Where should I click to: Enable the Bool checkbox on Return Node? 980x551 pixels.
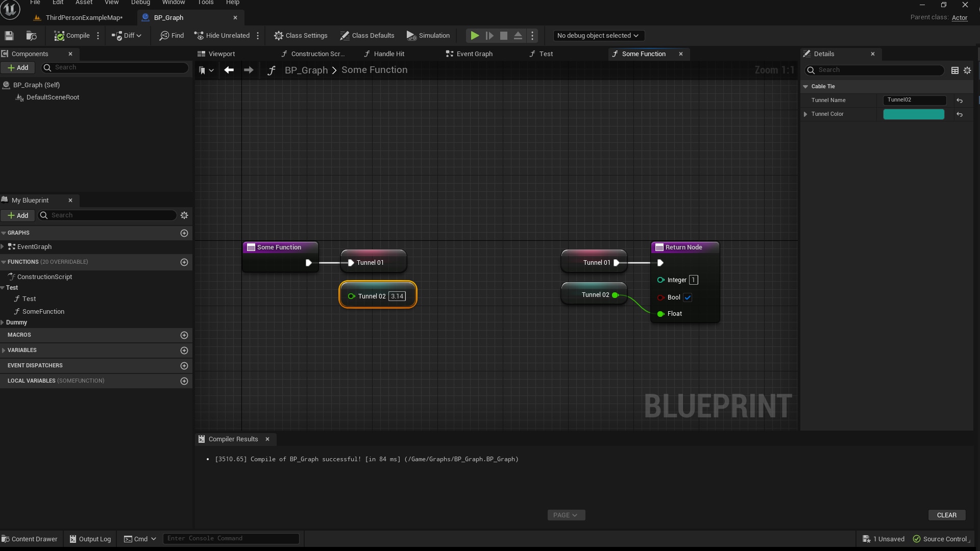[x=688, y=297]
